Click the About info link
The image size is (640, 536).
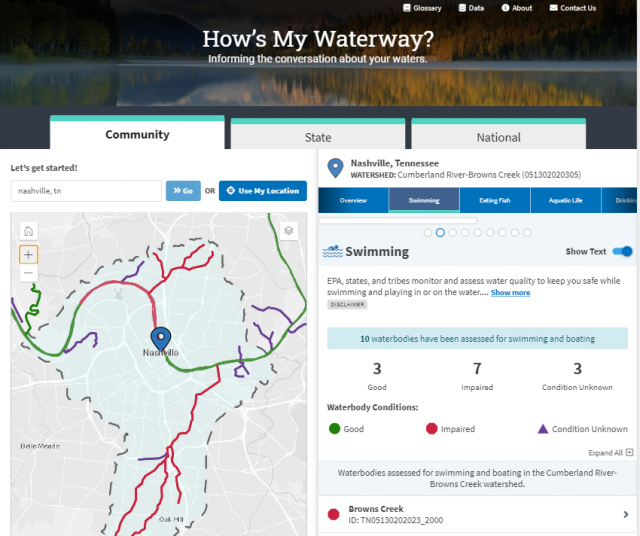tap(516, 8)
